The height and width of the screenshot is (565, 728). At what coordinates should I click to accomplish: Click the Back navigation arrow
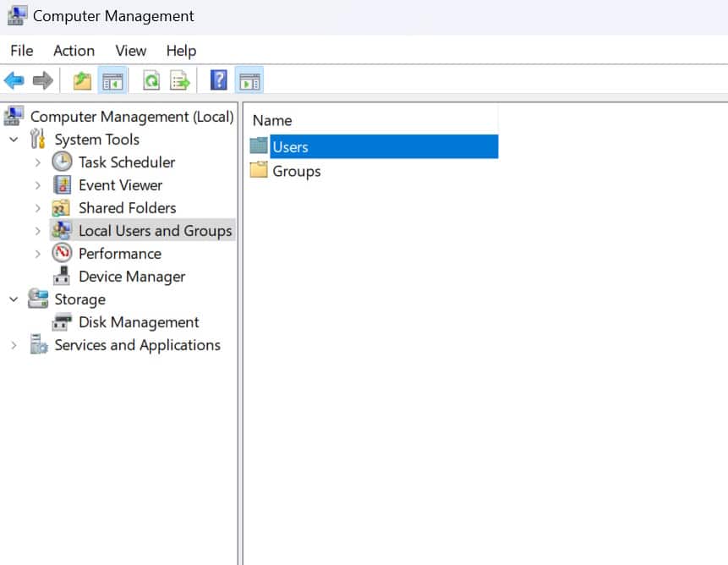pos(15,80)
